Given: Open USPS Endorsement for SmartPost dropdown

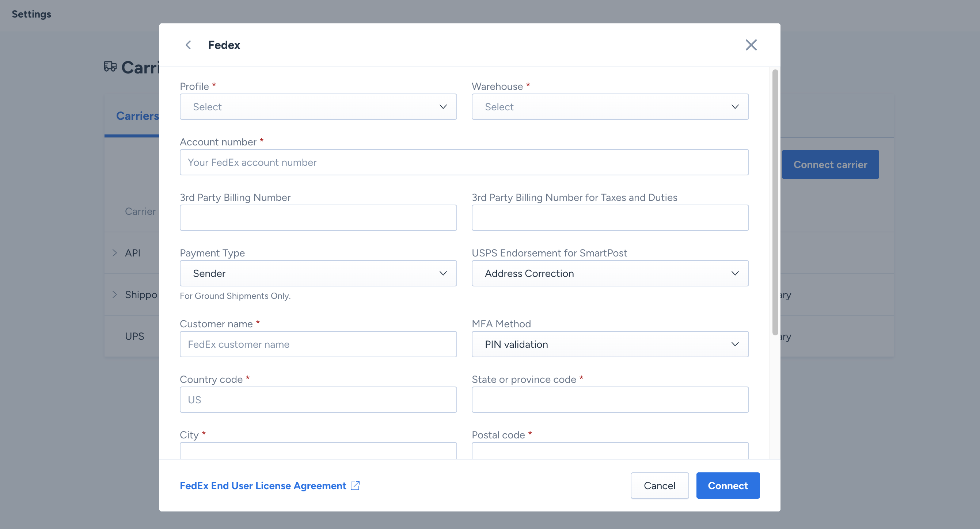Looking at the screenshot, I should (x=610, y=273).
